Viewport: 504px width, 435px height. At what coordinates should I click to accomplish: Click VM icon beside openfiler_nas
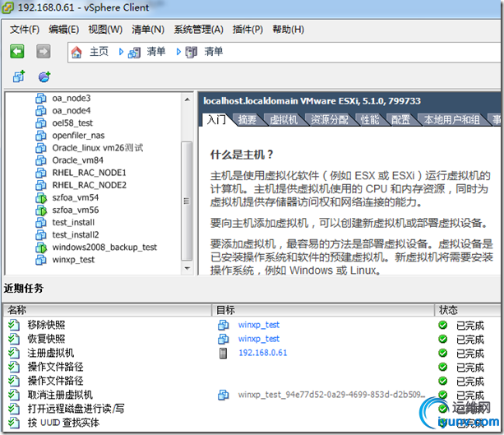41,136
